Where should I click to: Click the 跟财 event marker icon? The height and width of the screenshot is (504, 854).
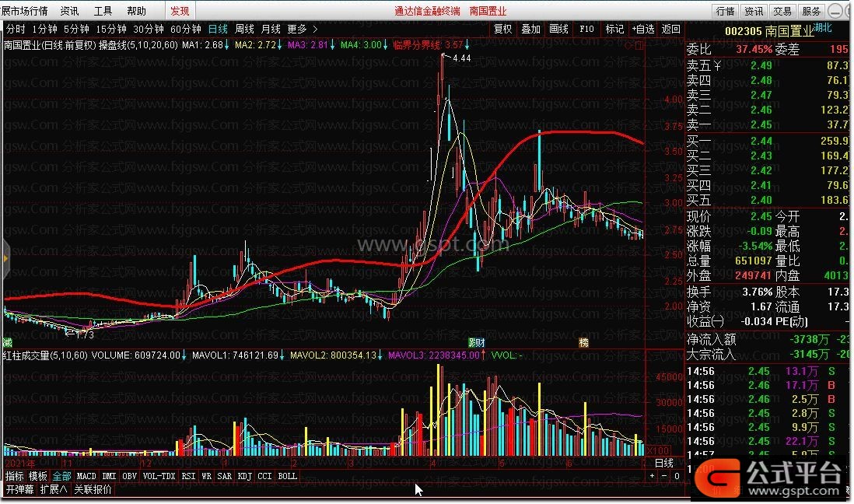click(477, 342)
